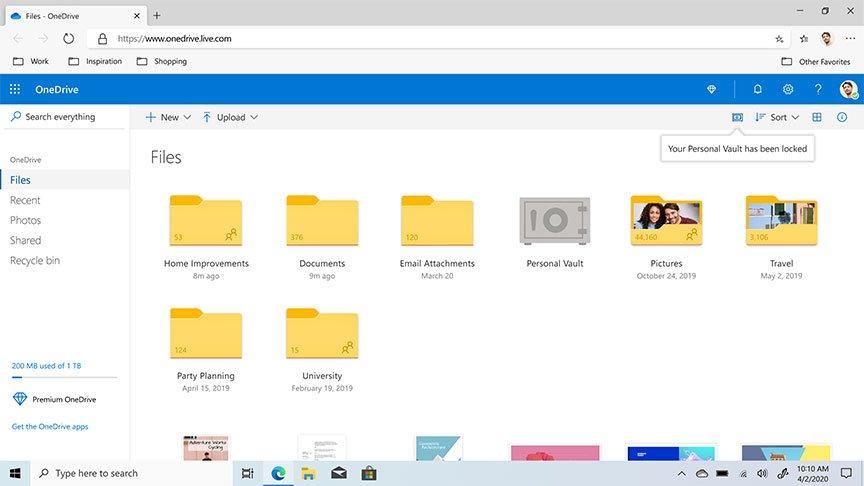Open the Shopping favorites folder
Viewport: 864px width, 486px height.
(161, 61)
